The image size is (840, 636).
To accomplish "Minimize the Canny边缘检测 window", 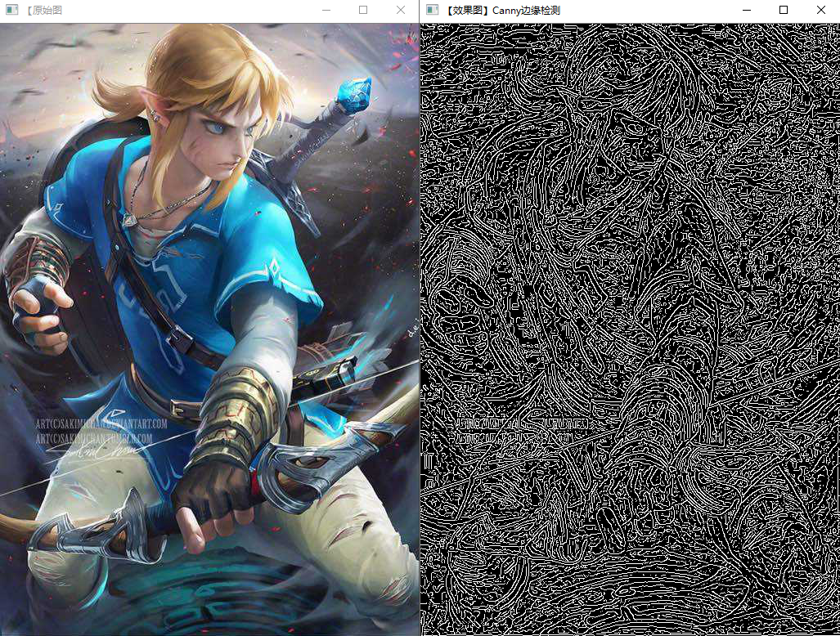I will click(746, 10).
